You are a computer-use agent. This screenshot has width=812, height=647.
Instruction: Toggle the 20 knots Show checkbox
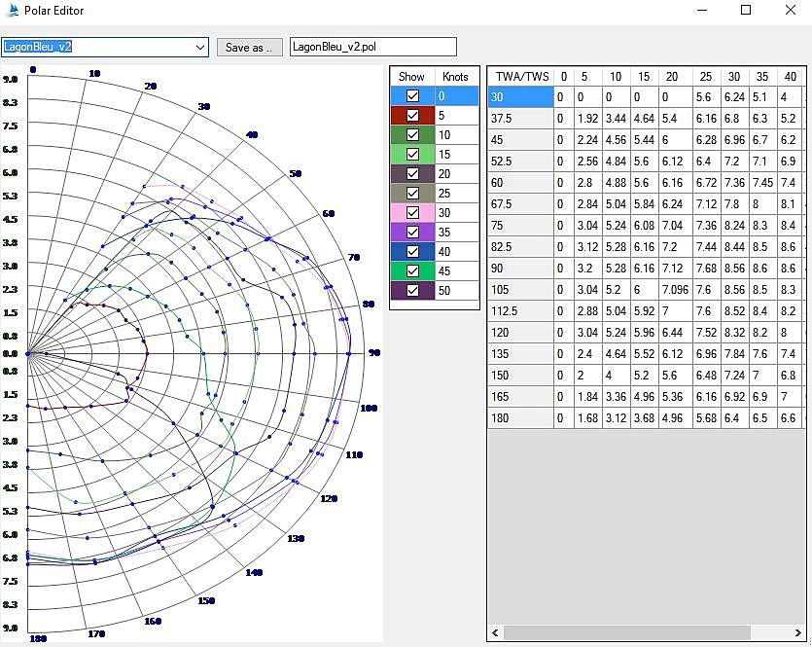click(x=412, y=173)
